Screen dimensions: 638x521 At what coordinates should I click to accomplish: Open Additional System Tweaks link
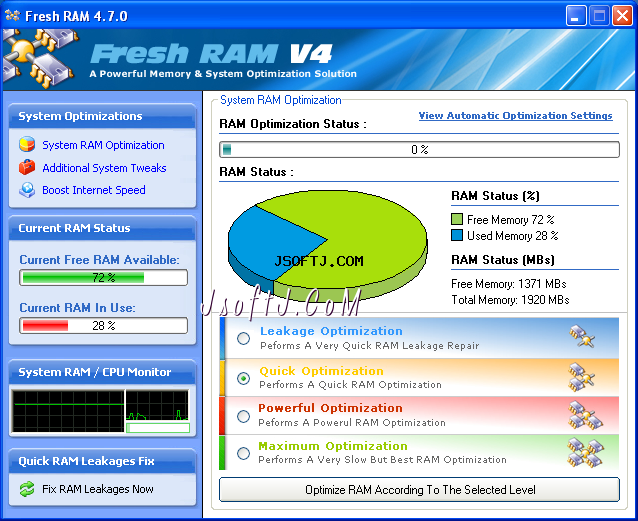pyautogui.click(x=104, y=168)
